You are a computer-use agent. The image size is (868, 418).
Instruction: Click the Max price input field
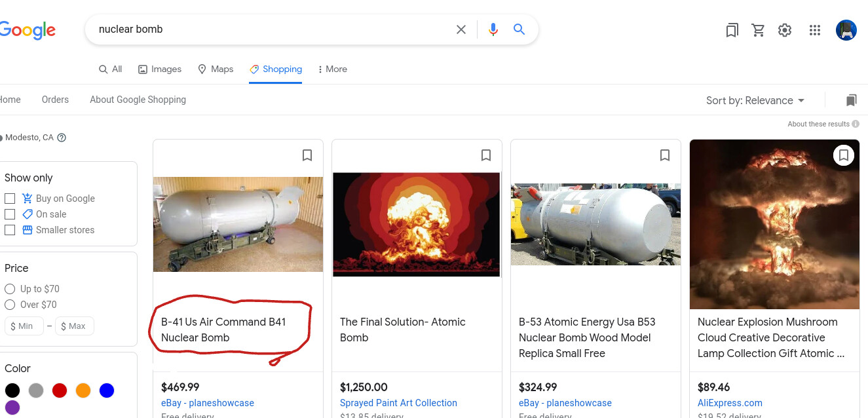point(75,326)
